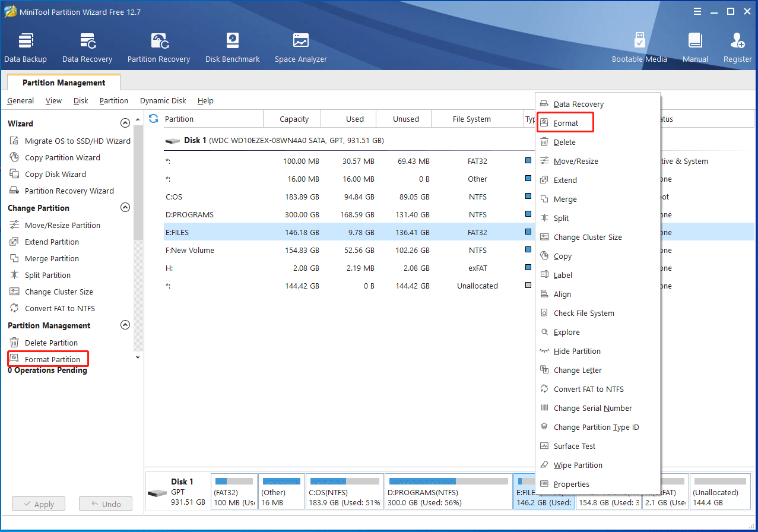Screen dimensions: 758x532
Task: Click the Migrate OS to SSD/HD Wizard icon
Action: [x=14, y=141]
